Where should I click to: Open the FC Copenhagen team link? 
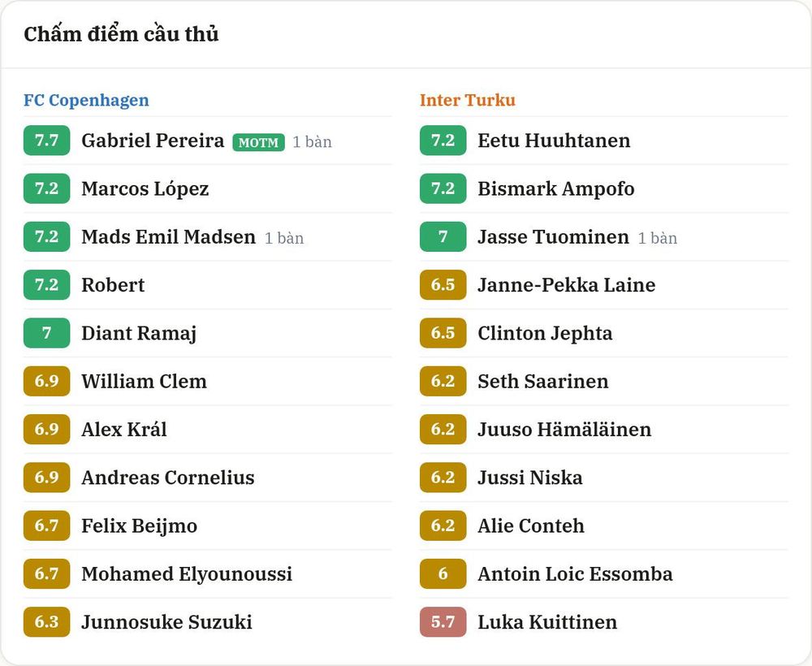coord(86,100)
